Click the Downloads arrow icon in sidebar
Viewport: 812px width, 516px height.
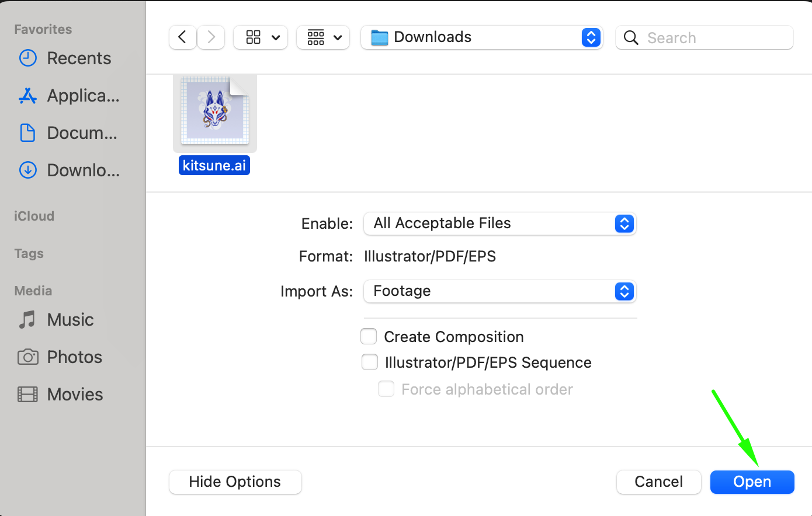coord(27,170)
